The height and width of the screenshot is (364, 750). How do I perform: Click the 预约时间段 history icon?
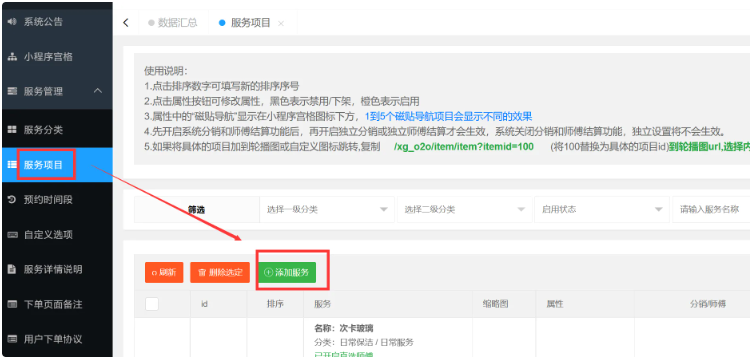click(12, 199)
